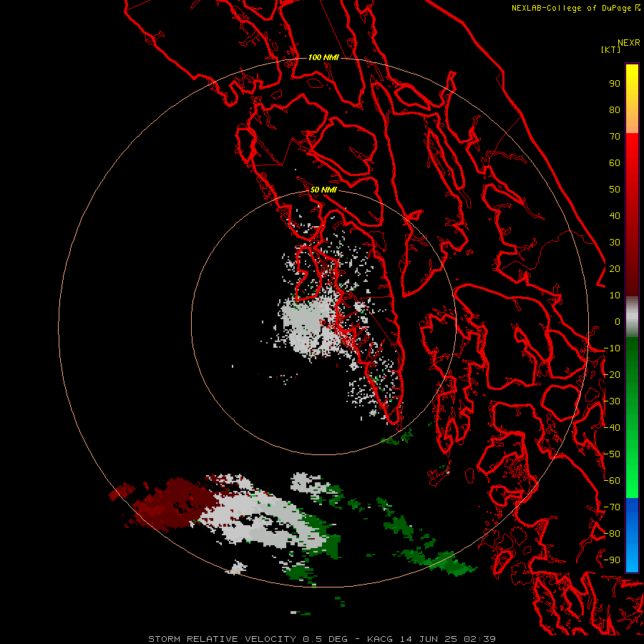Click the positive 70 value on the velocity scale
The width and height of the screenshot is (644, 644).
[615, 137]
